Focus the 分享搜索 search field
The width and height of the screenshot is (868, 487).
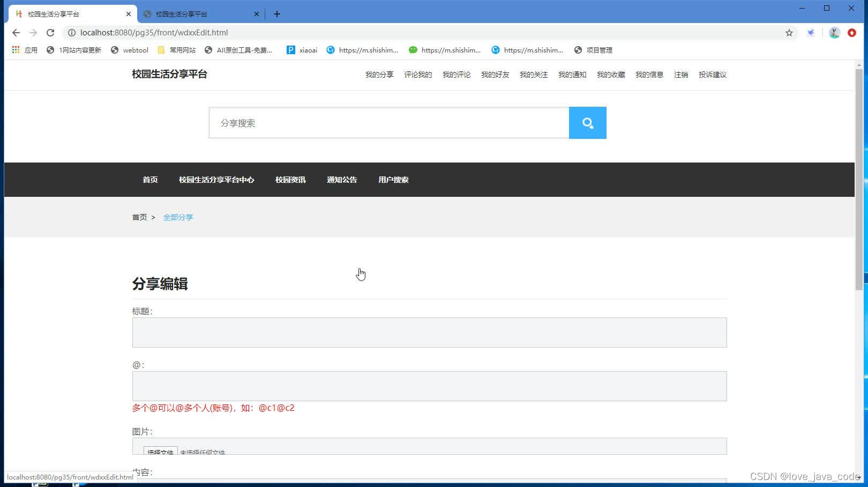tap(389, 123)
